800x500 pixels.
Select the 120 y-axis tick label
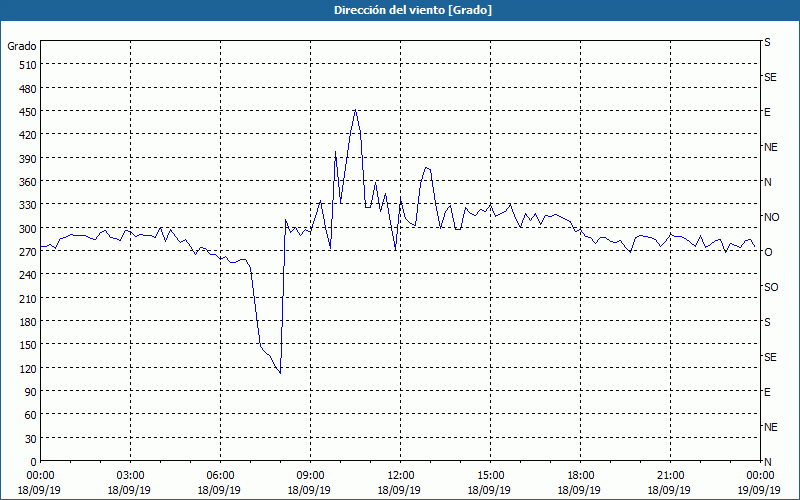(x=28, y=368)
